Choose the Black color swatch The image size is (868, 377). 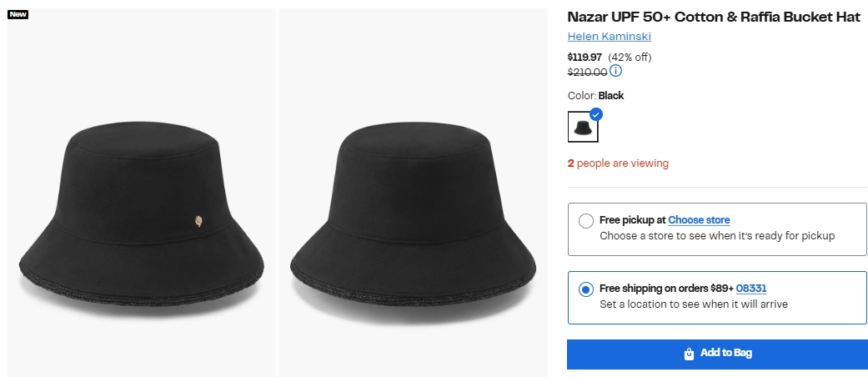click(583, 128)
